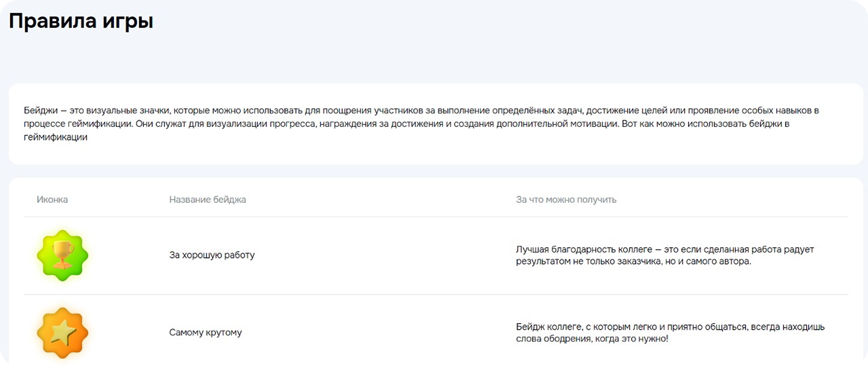868x366 pixels.
Task: Click the "За что можно получить" column header
Action: [x=566, y=200]
